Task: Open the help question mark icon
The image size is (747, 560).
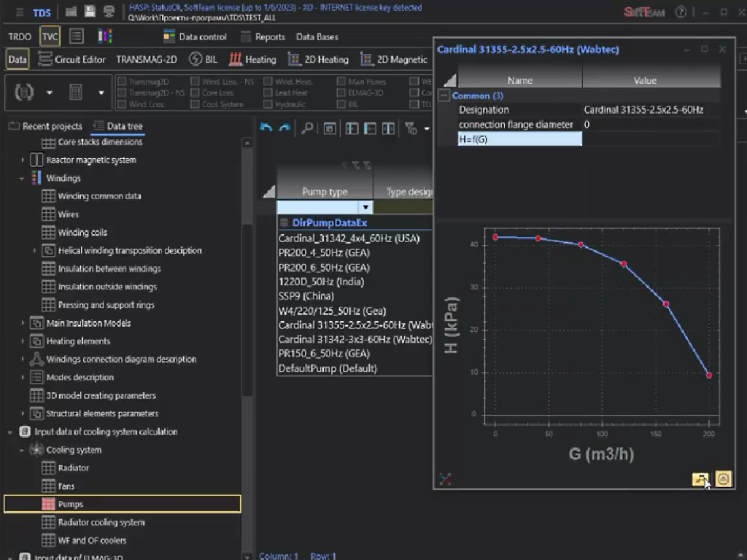Action: pyautogui.click(x=681, y=12)
